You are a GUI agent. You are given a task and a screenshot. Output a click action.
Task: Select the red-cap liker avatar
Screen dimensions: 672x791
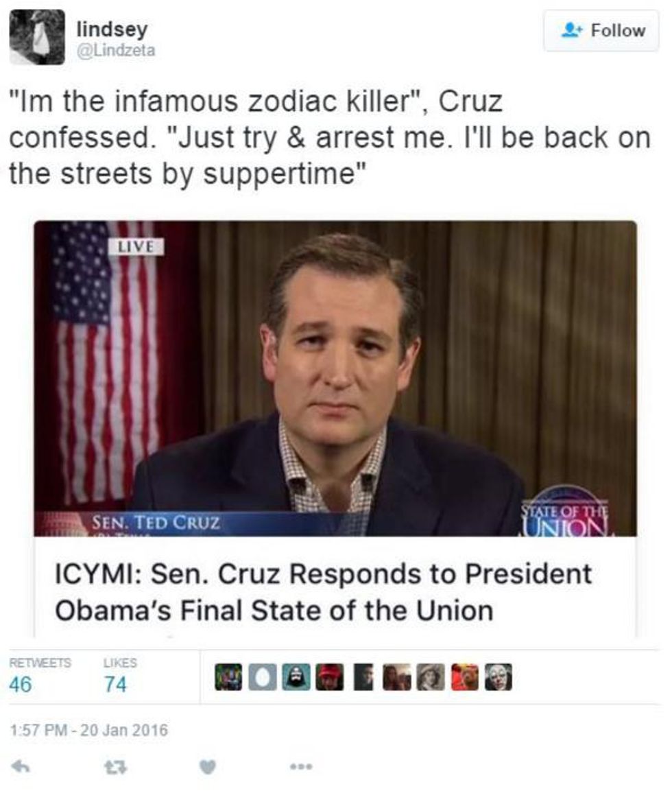tap(329, 677)
